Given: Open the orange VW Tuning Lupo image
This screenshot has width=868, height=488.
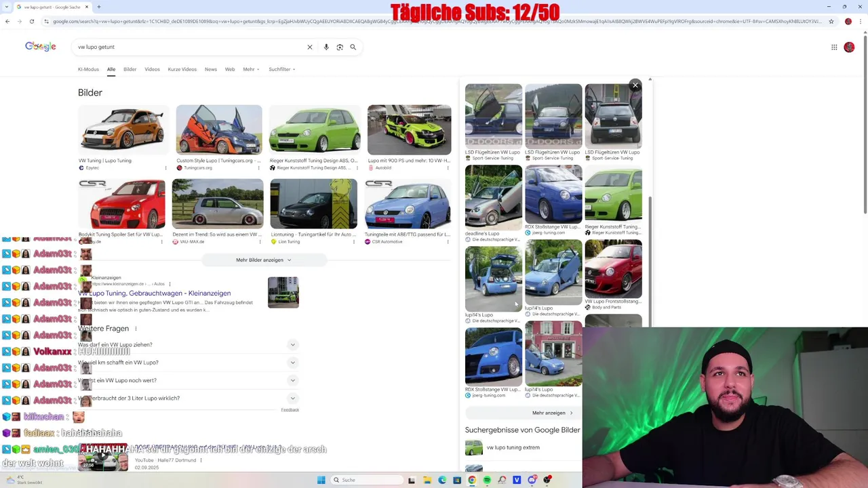Looking at the screenshot, I should [x=122, y=129].
